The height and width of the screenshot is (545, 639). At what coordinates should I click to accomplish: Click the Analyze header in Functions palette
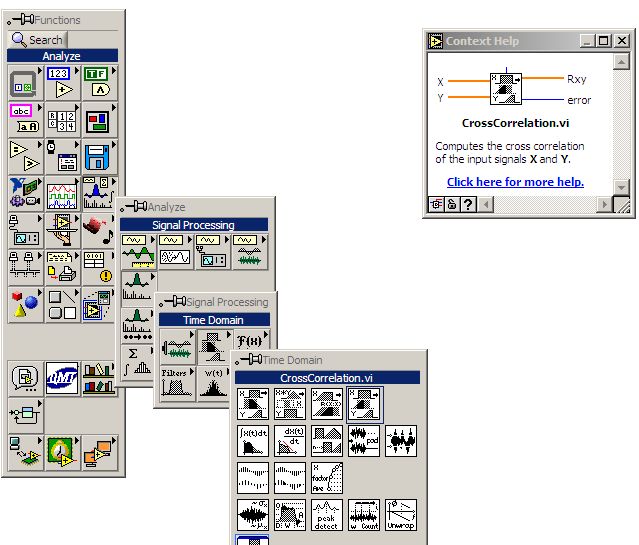click(x=62, y=55)
